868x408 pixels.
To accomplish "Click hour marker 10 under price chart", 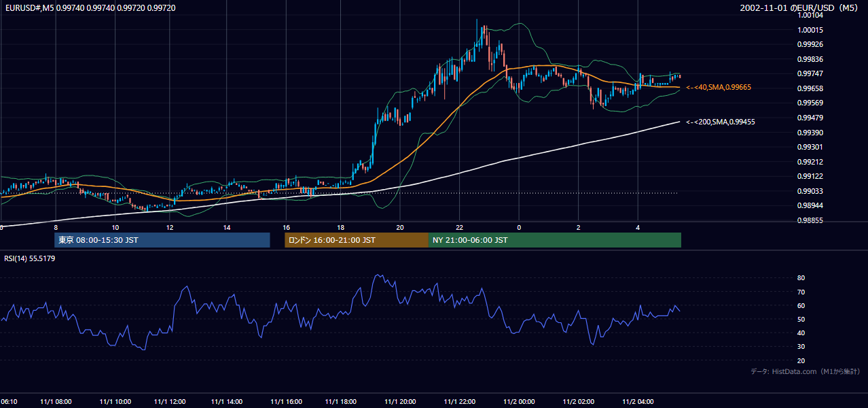I will [115, 227].
